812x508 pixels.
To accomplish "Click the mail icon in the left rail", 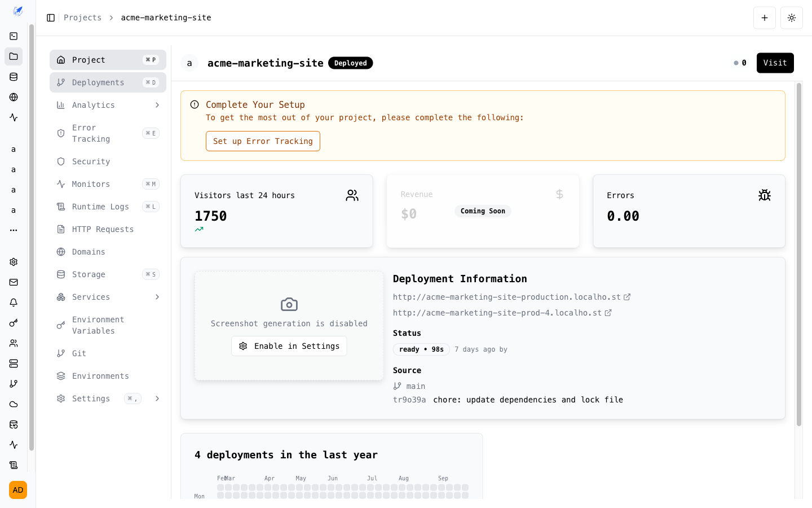I will pos(14,282).
